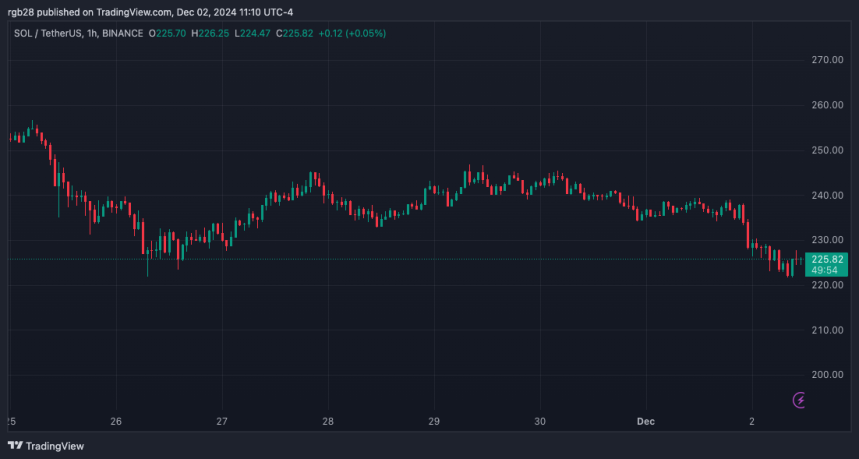The width and height of the screenshot is (859, 459).
Task: Select date 27 on the time axis
Action: pyautogui.click(x=222, y=422)
